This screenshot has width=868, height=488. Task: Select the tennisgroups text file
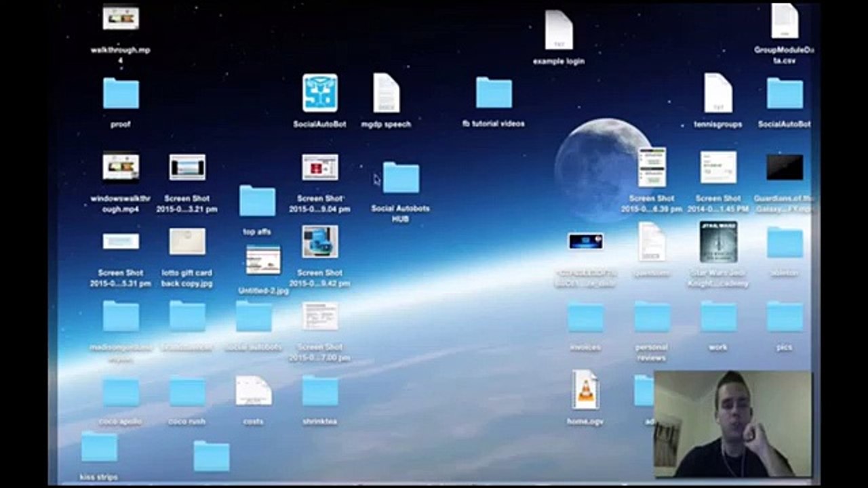click(x=717, y=94)
